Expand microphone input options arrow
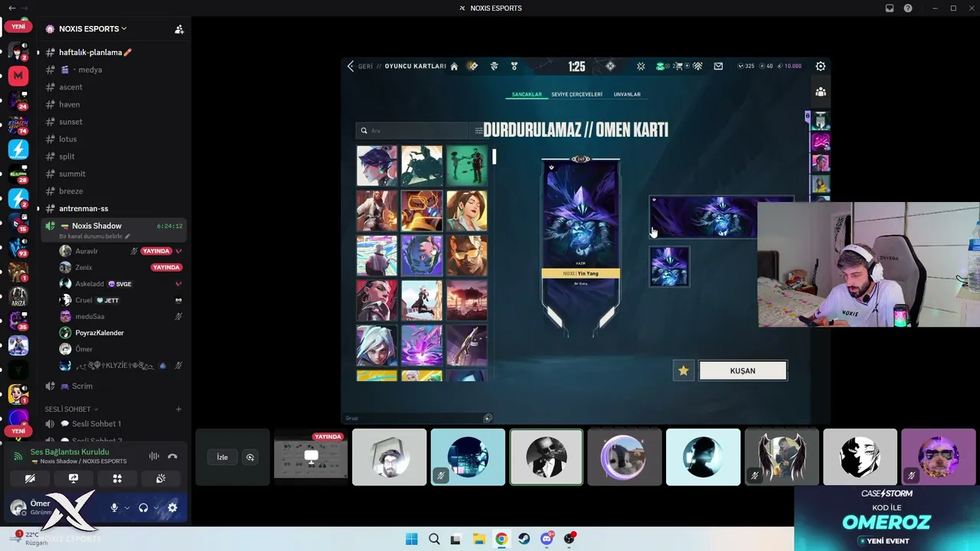The image size is (980, 551). [127, 507]
